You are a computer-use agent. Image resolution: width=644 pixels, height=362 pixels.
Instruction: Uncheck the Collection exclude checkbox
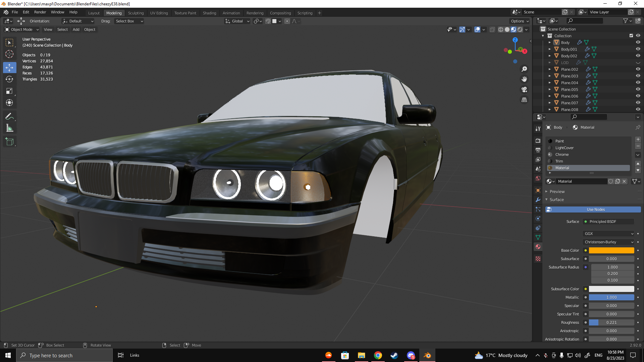click(631, 36)
